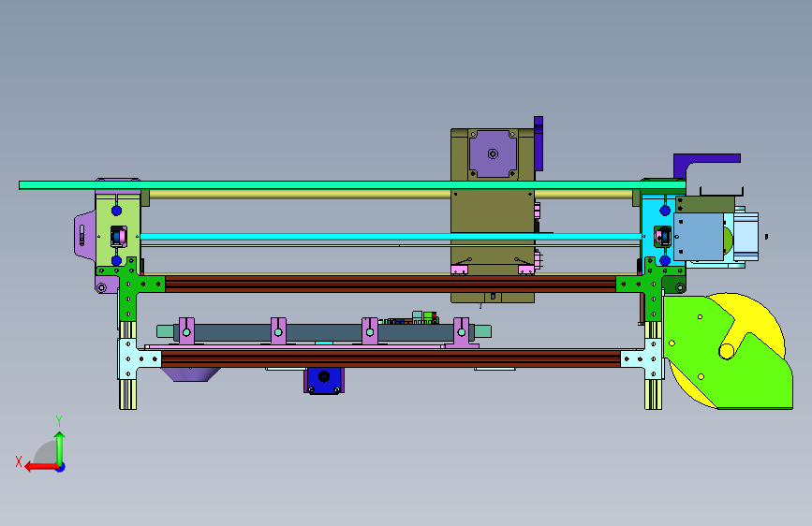Select the pale cyan motor end on far right
812x526 pixels.
pyautogui.click(x=746, y=236)
